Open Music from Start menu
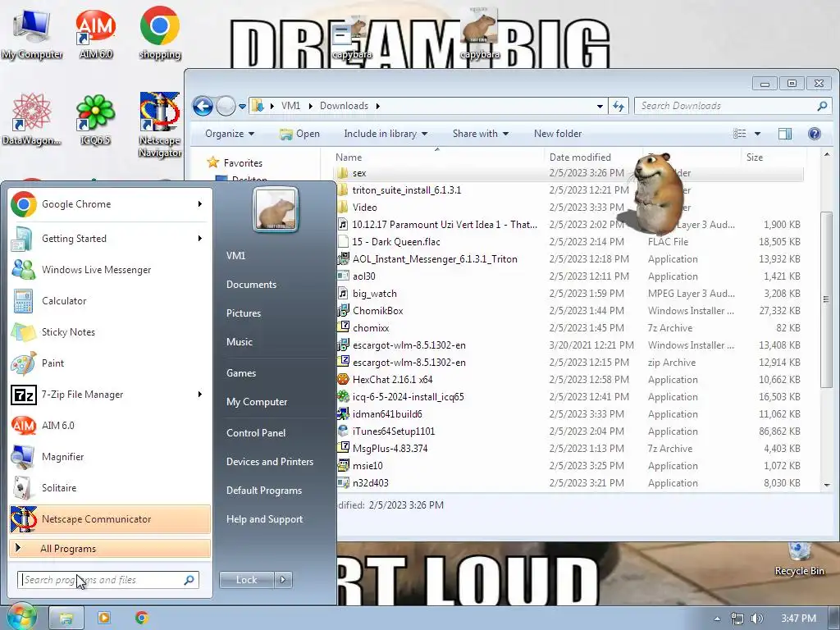The height and width of the screenshot is (630, 840). coord(239,342)
